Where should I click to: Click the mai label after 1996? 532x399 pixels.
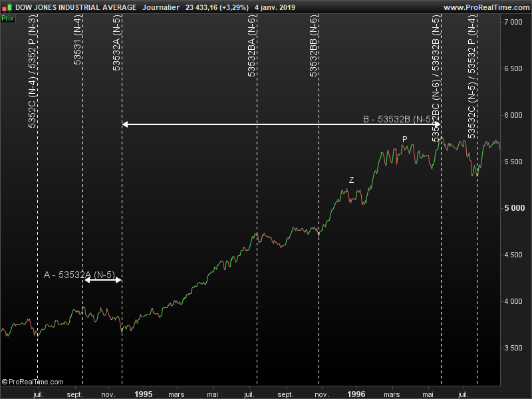(x=428, y=394)
